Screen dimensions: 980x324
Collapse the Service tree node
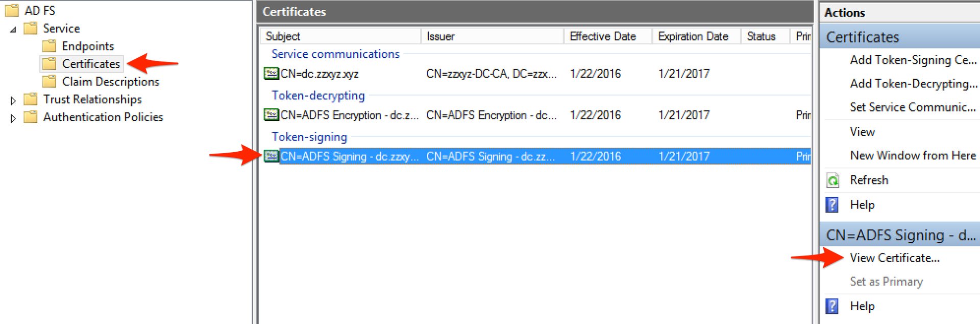pyautogui.click(x=13, y=30)
